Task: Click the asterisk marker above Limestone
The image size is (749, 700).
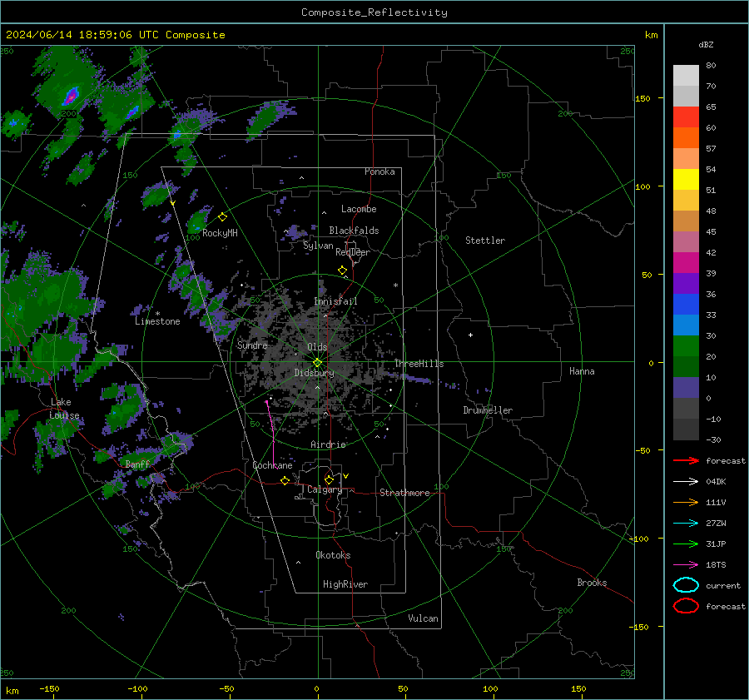Action: 157,314
